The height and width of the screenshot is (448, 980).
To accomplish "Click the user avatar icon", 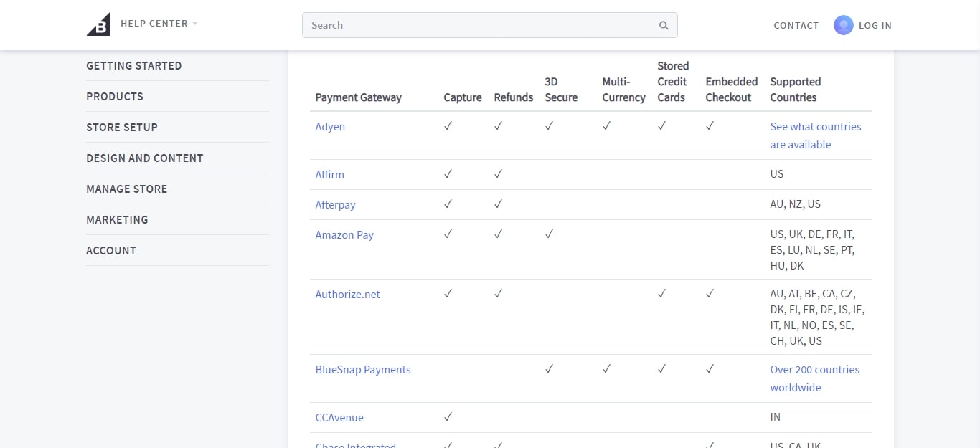I will point(844,25).
